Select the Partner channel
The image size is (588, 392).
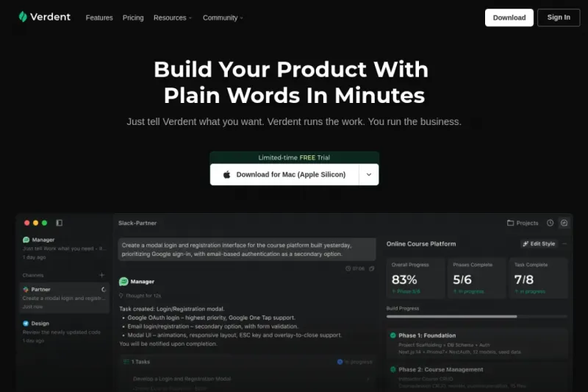64,298
